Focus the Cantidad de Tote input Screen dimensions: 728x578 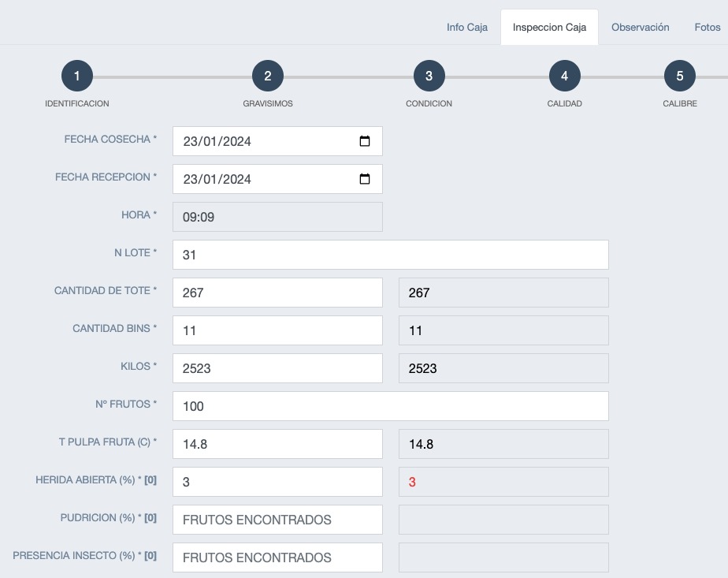[277, 293]
